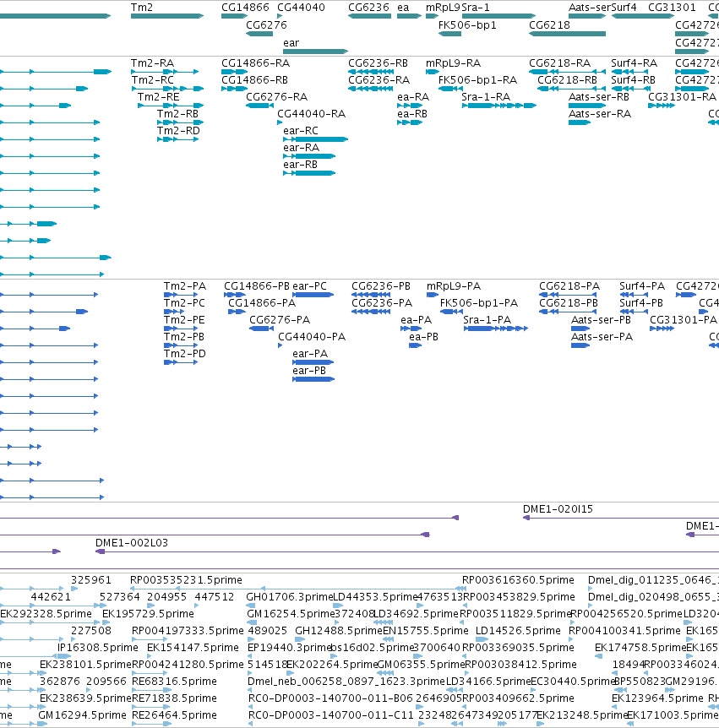The height and width of the screenshot is (728, 719).
Task: Click the ea-RA transcript label
Action: [x=413, y=97]
